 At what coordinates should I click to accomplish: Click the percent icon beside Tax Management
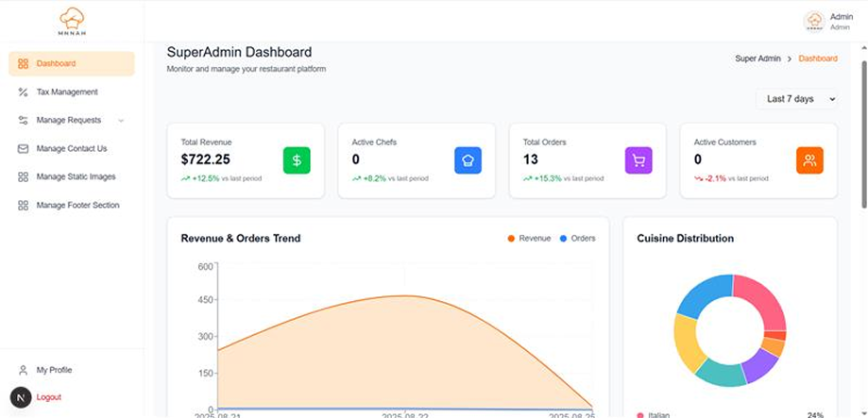coord(23,92)
